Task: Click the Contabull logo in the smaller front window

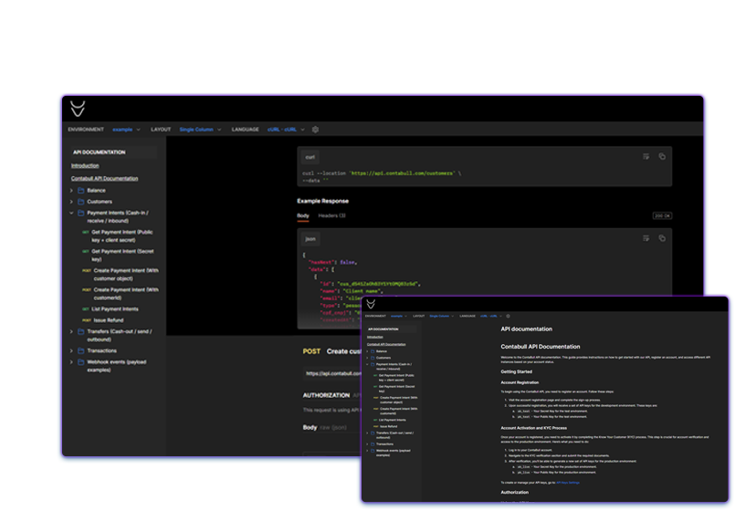Action: click(372, 306)
